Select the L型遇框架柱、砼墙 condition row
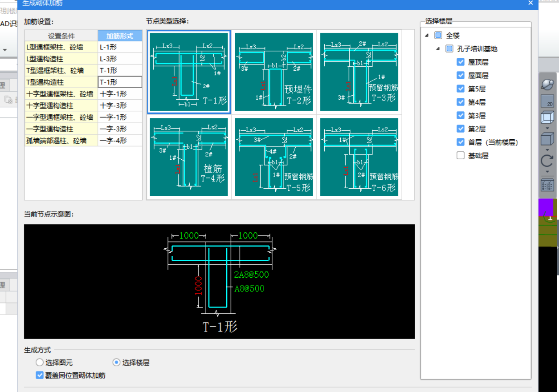Image resolution: width=559 pixels, height=392 pixels. 61,47
